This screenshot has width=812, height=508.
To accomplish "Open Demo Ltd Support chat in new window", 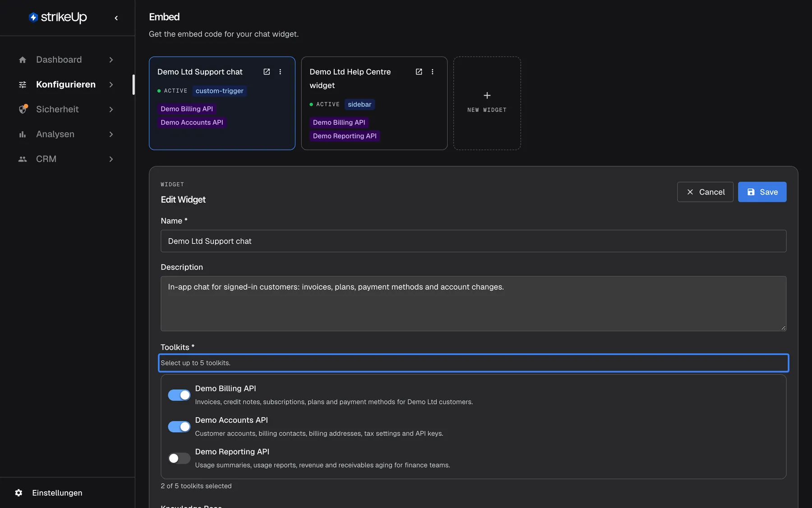I will 267,72.
